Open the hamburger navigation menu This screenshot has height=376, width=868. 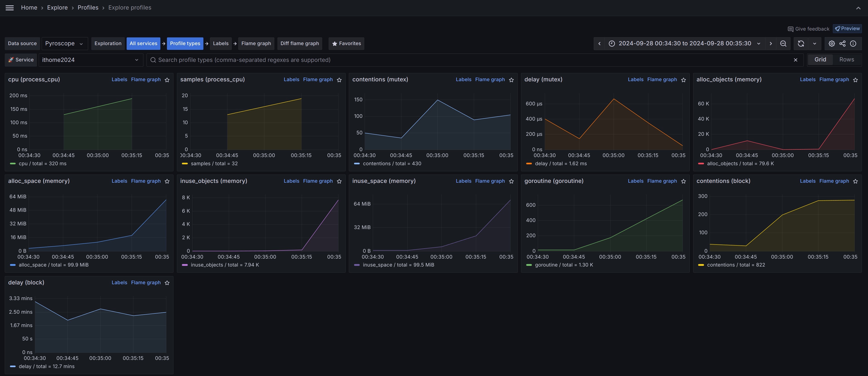point(10,8)
